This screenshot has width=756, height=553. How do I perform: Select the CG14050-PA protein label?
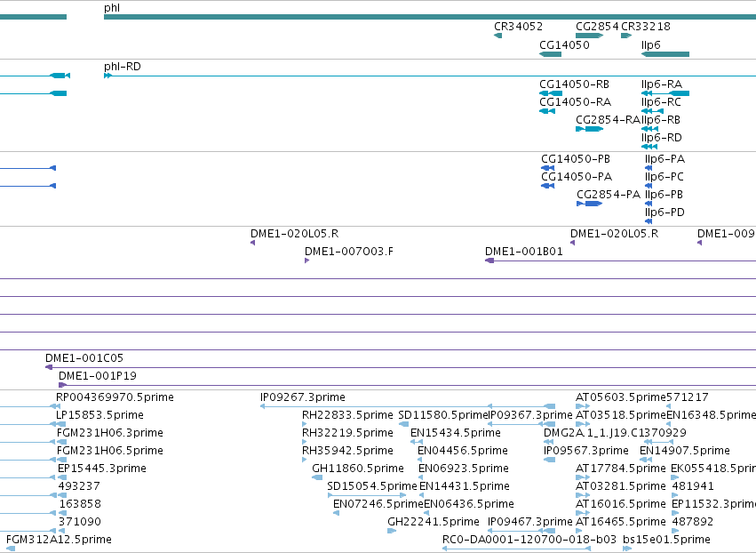pos(577,177)
